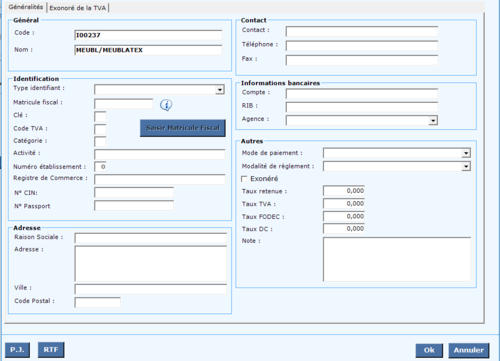Click into the Fax field

coord(362,60)
